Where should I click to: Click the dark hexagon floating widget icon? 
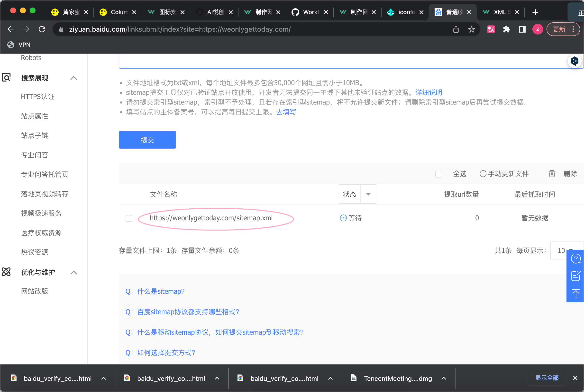[575, 61]
